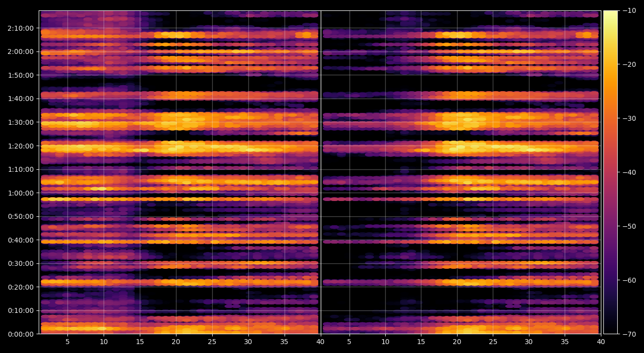Click the 0:30:00 time axis label
The image size is (644, 353).
tap(20, 263)
